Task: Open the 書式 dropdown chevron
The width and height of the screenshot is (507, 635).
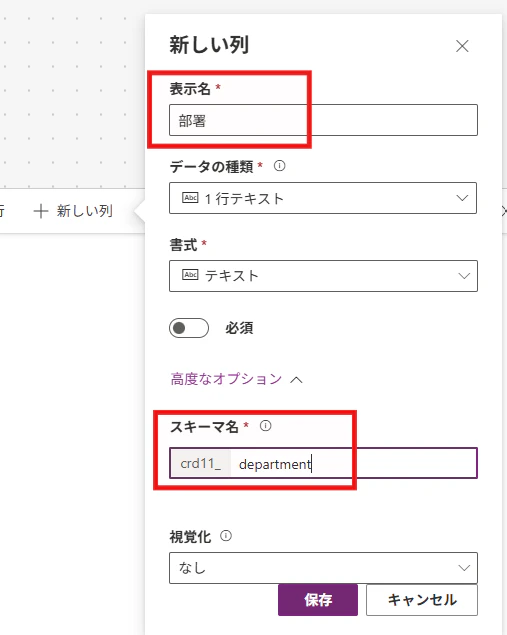Action: 464,276
